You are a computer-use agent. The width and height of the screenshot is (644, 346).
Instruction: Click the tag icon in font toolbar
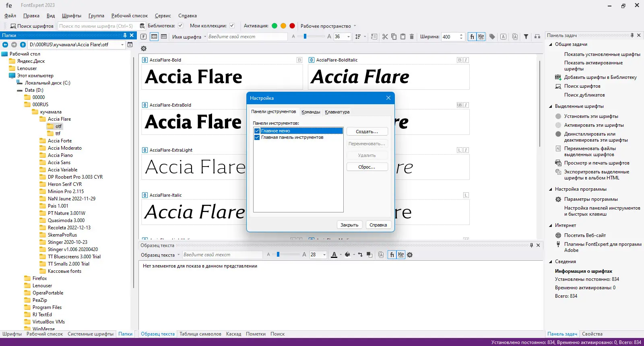coord(492,37)
